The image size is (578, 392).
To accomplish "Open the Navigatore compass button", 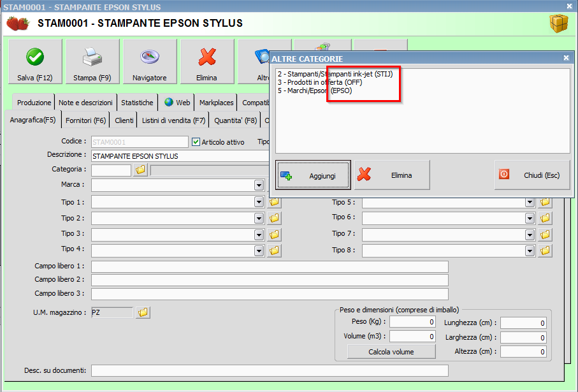I will tap(150, 62).
